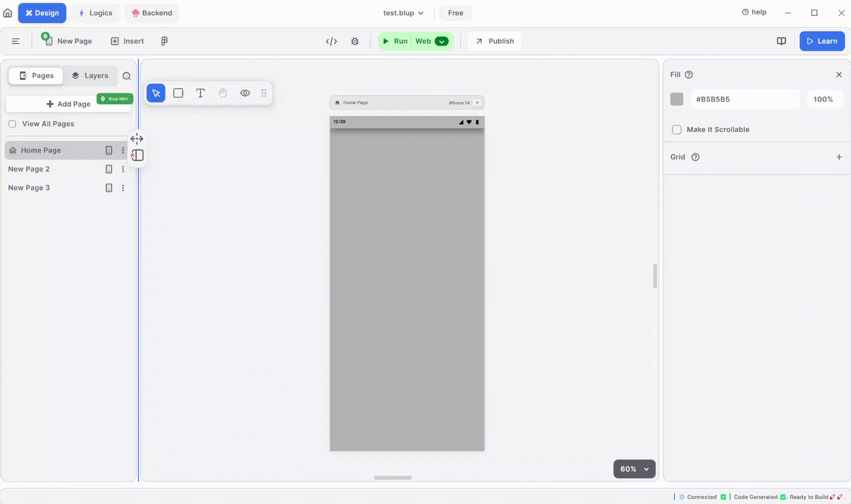
Task: Open the fill color swatch
Action: tap(677, 99)
